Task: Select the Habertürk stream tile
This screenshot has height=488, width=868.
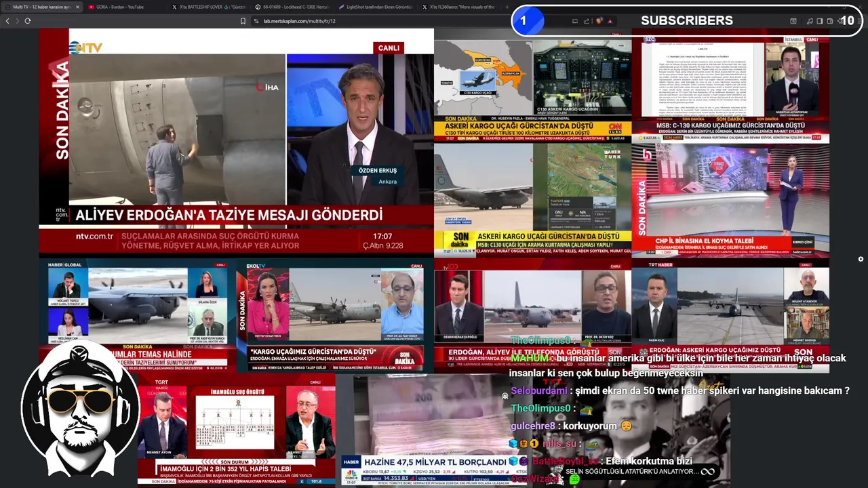Action: click(532, 200)
